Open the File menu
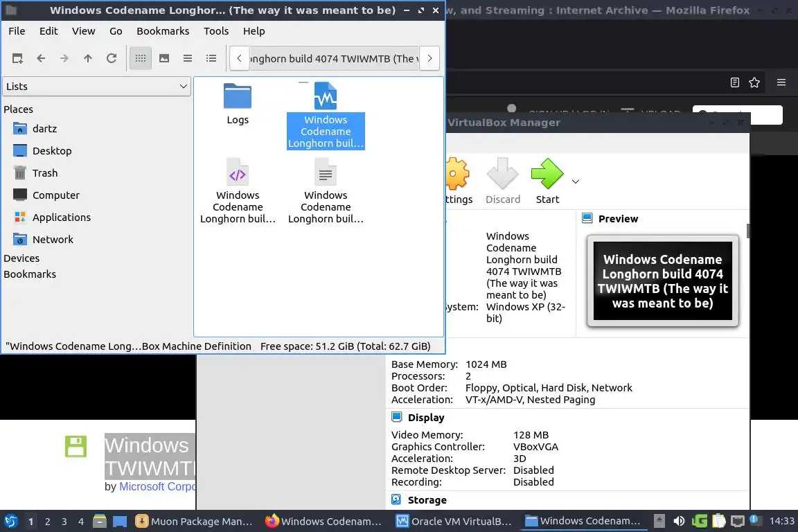 click(x=17, y=31)
